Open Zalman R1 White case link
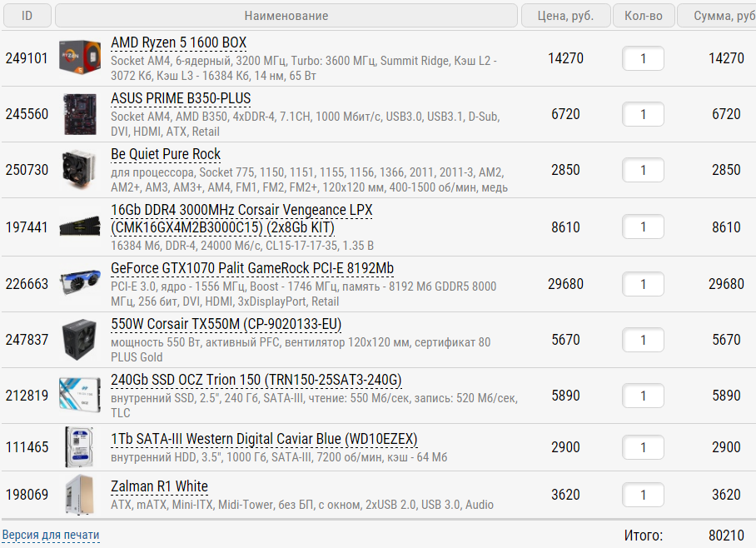Screen dimensions: 756x548 [159, 486]
